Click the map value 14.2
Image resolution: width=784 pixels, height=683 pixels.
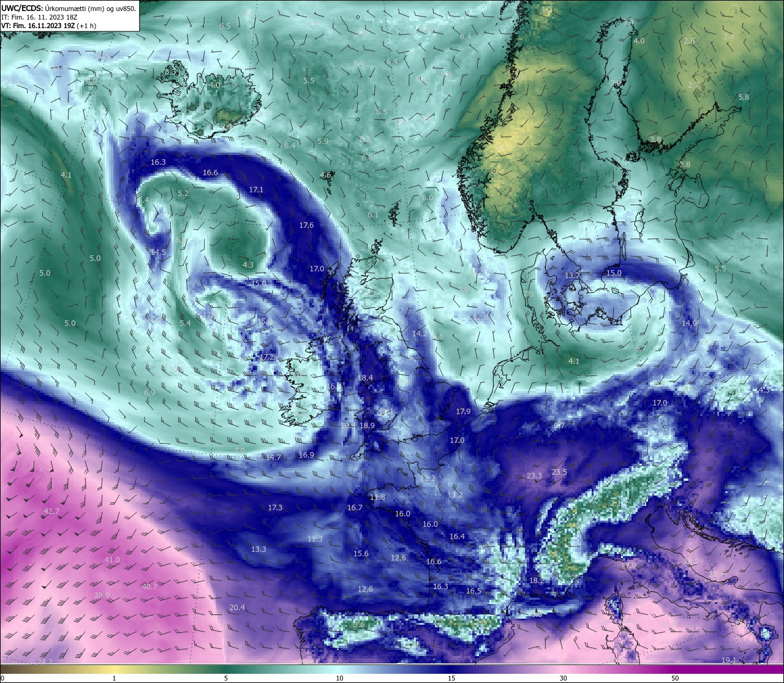(420, 333)
